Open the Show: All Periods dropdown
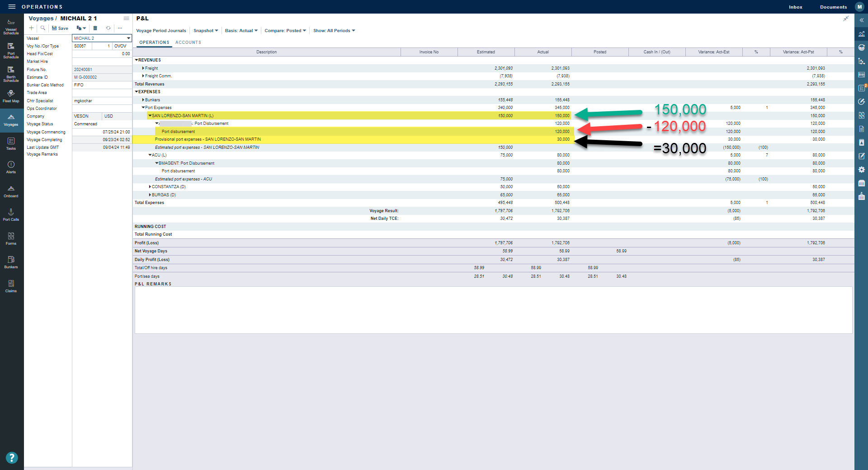Screen dimensions: 868x470 click(334, 31)
